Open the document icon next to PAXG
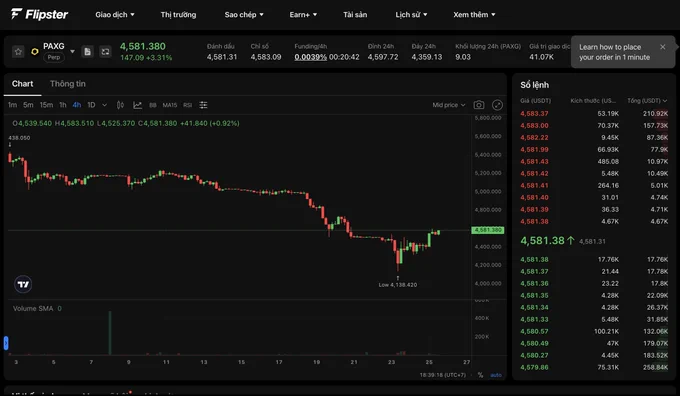 (x=88, y=52)
